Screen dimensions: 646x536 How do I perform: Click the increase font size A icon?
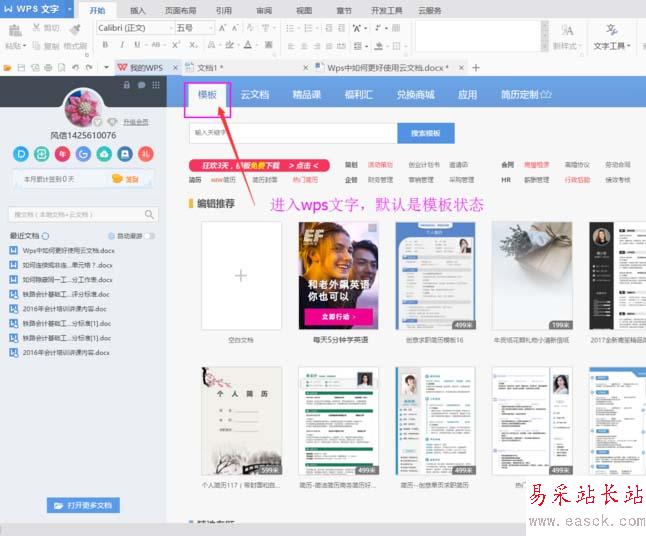pos(222,28)
